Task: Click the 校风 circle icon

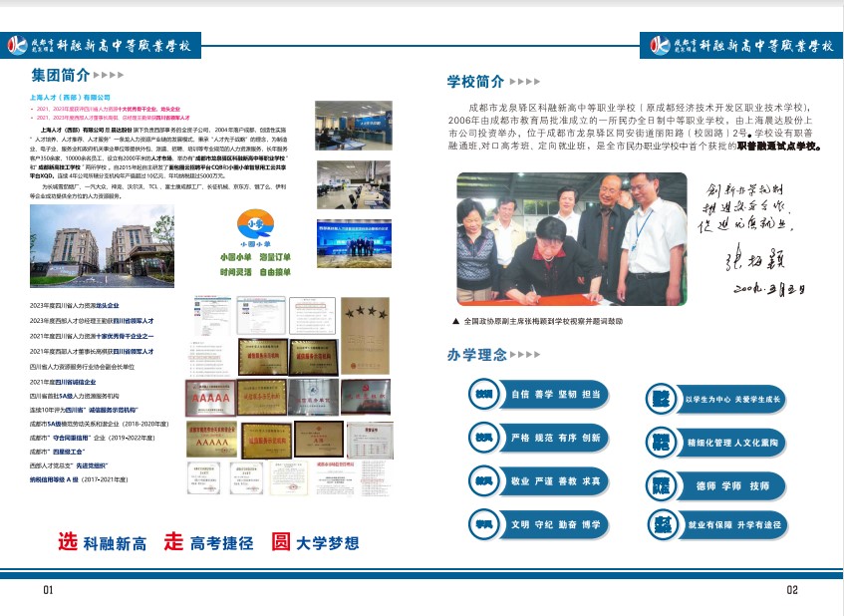Action: (x=484, y=438)
